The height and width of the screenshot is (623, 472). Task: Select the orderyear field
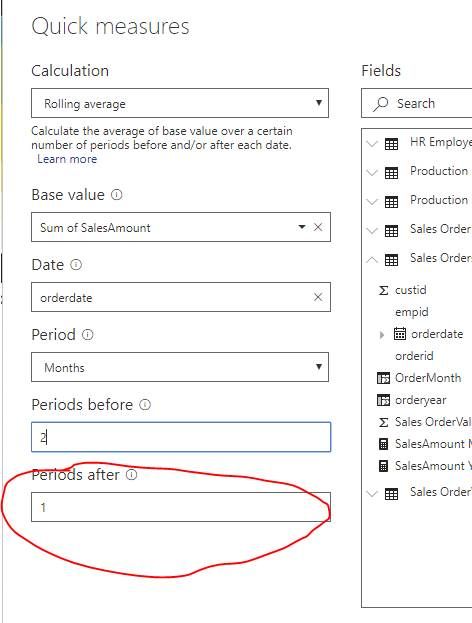pos(420,400)
